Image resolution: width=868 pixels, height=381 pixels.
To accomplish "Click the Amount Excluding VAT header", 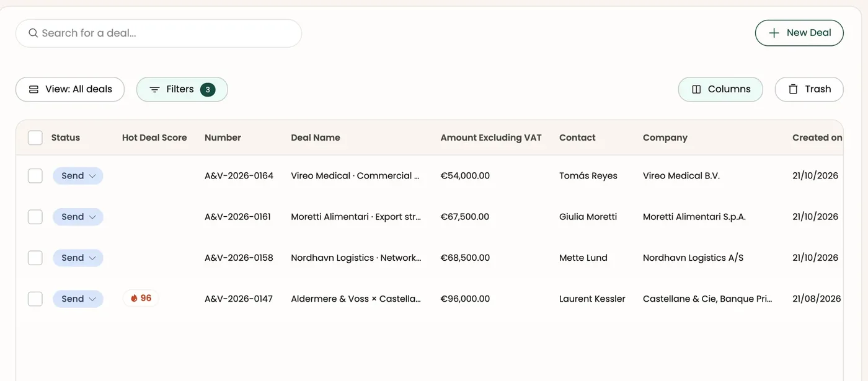I will 491,138.
